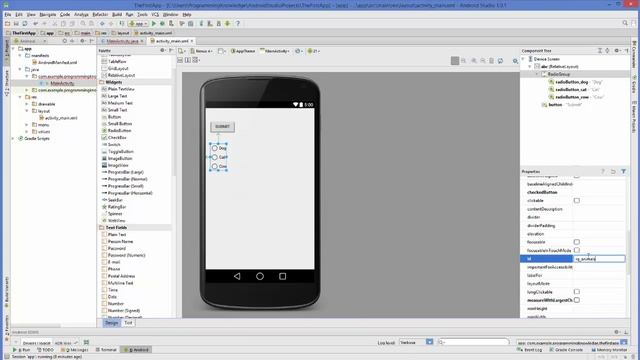Run the app with the green play icon
The width and height of the screenshot is (640, 360).
(x=154, y=24)
